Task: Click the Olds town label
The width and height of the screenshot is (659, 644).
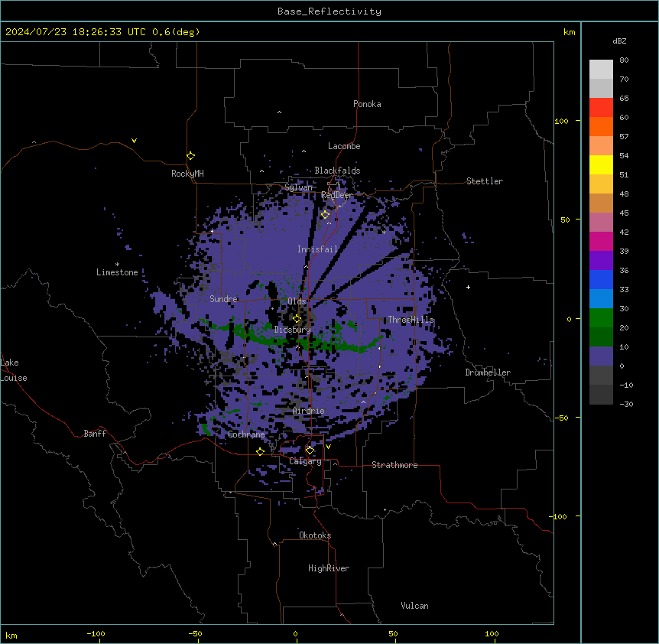Action: point(297,301)
